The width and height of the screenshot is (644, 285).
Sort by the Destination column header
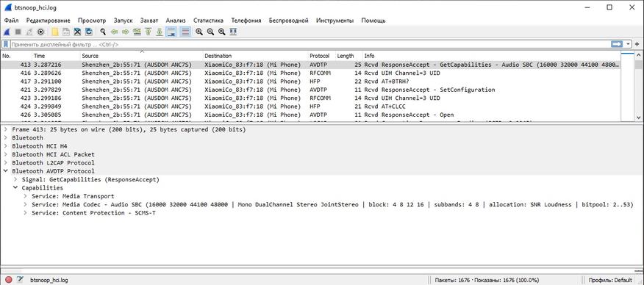click(255, 56)
